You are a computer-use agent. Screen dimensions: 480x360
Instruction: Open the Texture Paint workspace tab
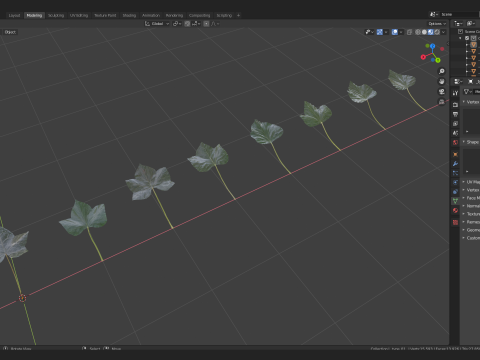105,15
